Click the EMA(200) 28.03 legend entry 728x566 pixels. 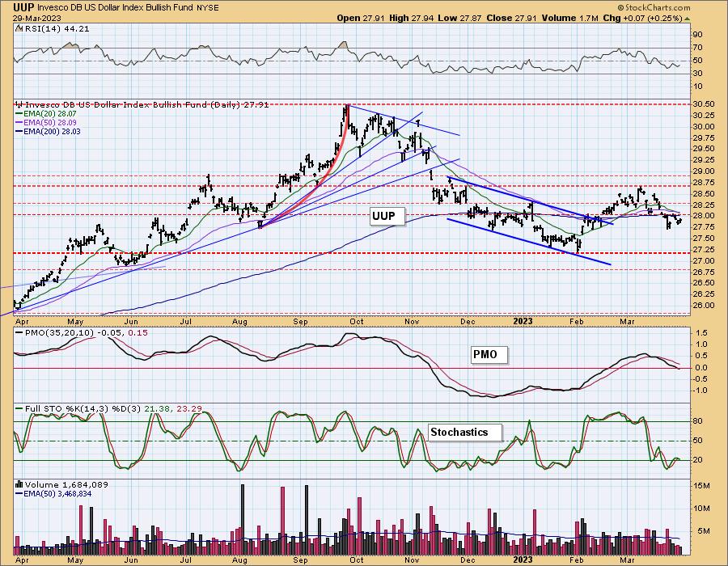(x=52, y=131)
